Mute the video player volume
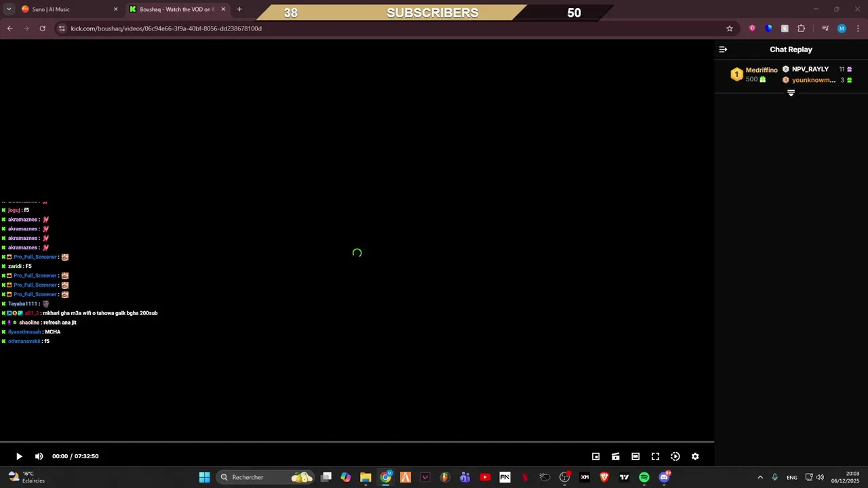This screenshot has height=488, width=868. (39, 456)
